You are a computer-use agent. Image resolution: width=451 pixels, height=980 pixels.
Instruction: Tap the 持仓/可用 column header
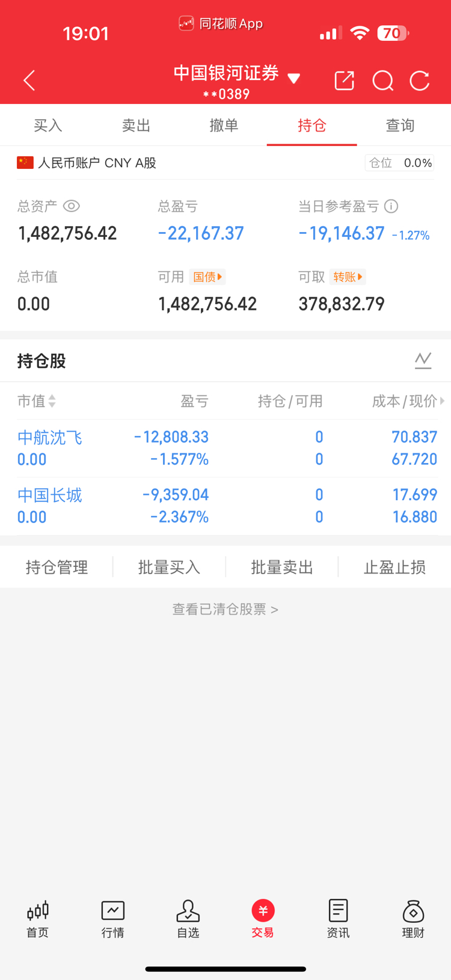(x=290, y=401)
